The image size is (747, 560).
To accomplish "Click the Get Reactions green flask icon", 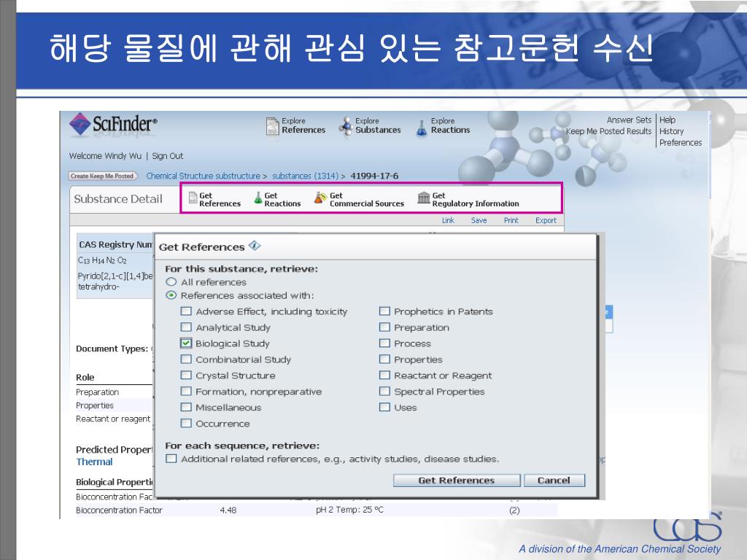I will click(258, 198).
